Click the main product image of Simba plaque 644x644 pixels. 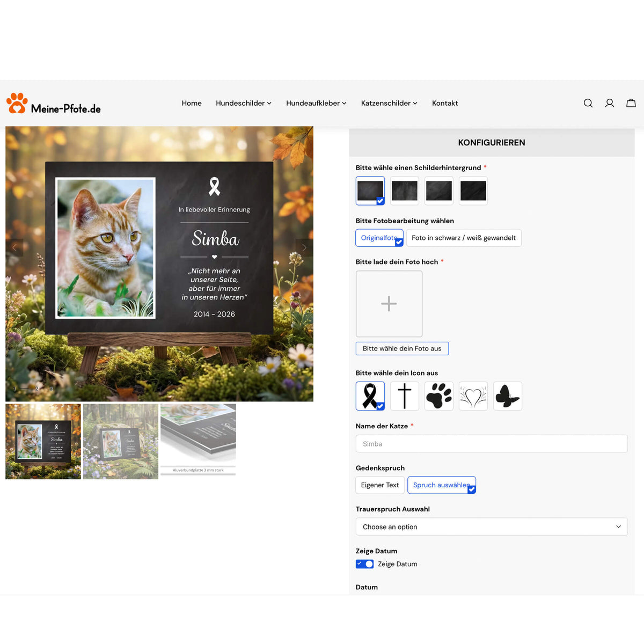[159, 264]
